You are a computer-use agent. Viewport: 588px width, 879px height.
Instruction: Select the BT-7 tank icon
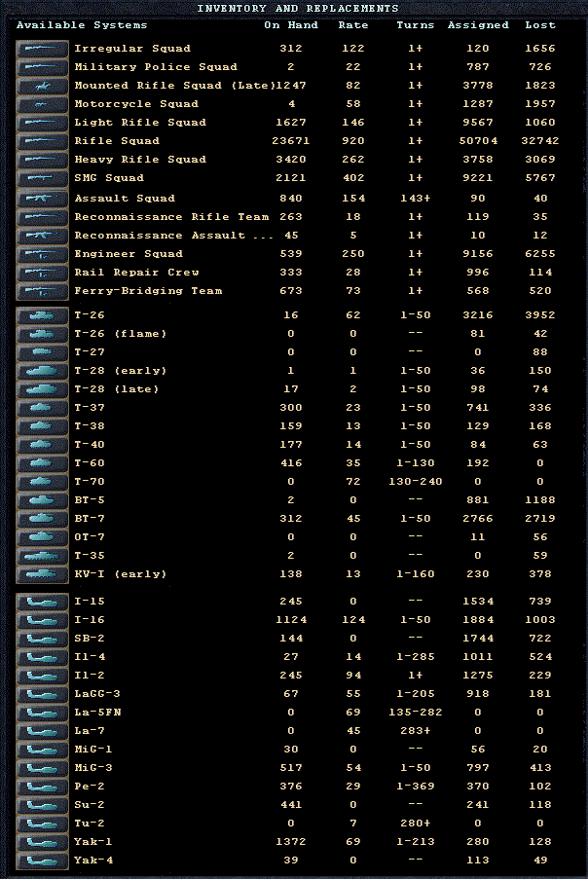coord(42,519)
